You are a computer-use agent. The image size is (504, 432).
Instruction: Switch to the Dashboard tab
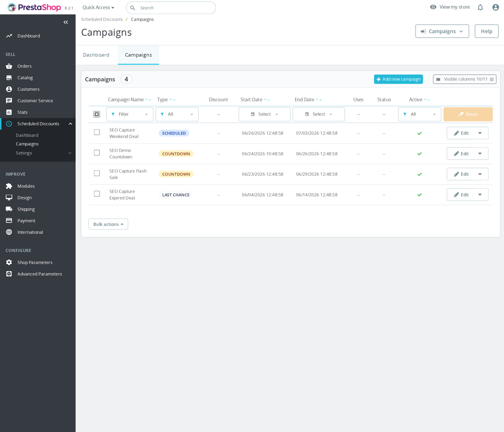pos(96,55)
